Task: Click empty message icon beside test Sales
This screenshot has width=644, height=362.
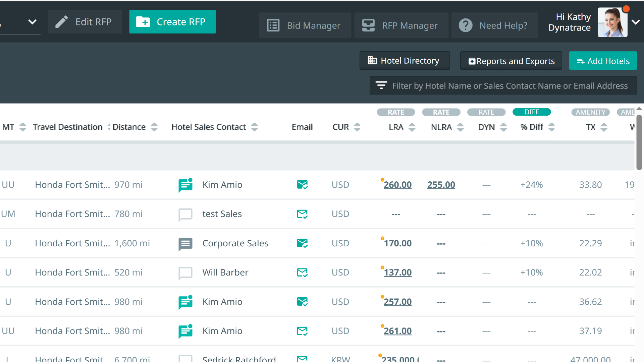Action: (185, 215)
